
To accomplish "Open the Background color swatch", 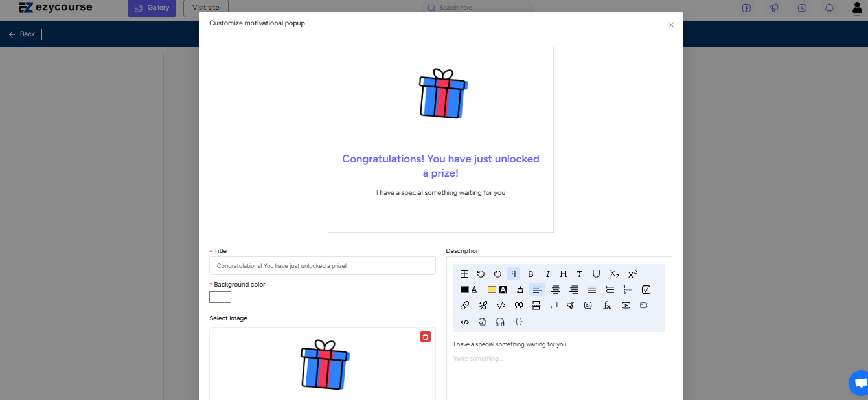I will coord(220,297).
